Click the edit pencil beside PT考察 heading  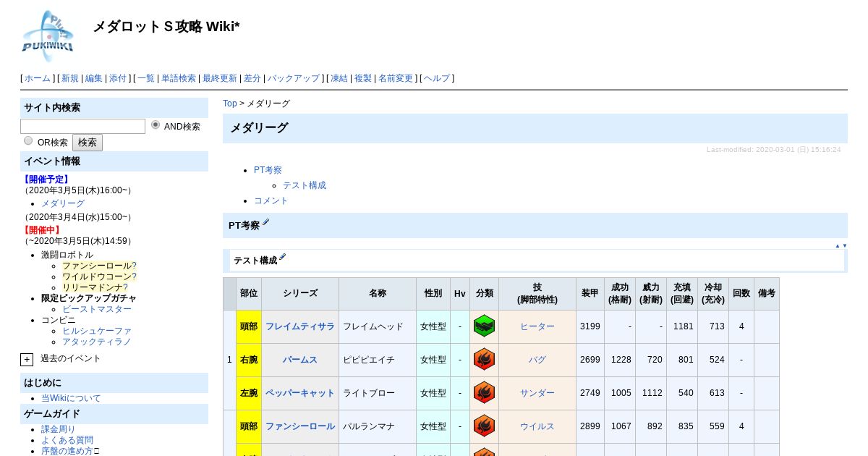point(266,223)
